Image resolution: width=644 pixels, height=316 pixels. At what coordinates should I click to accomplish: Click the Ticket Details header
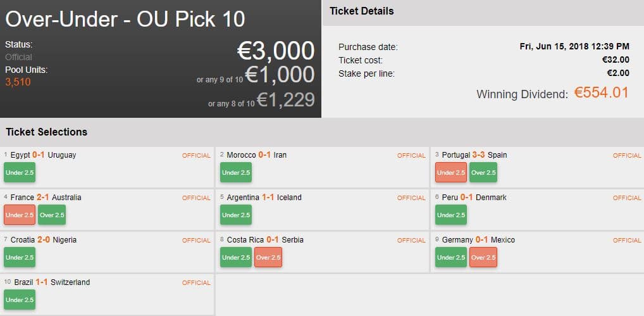point(362,11)
